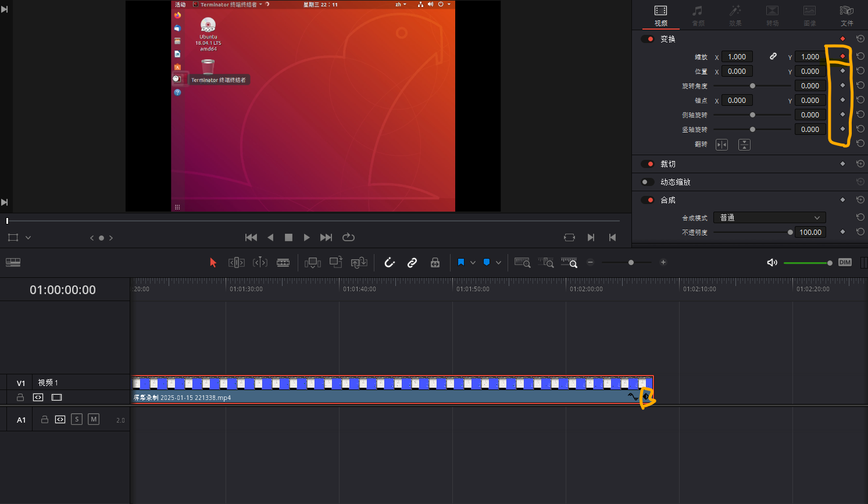This screenshot has width=868, height=504.
Task: Adjust the 旋转角度 rotation slider handle
Action: (752, 85)
